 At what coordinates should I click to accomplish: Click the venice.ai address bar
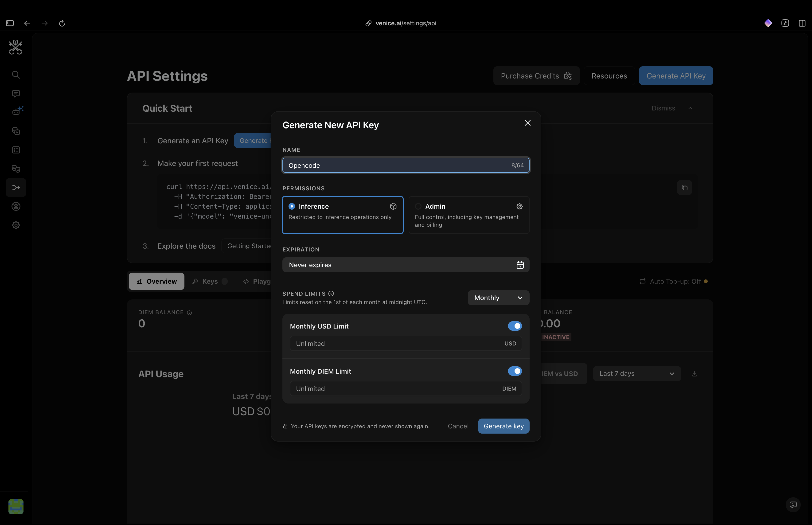click(401, 23)
